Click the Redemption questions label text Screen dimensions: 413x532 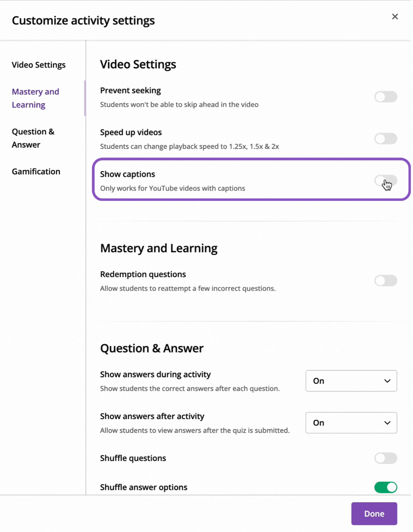pos(143,274)
